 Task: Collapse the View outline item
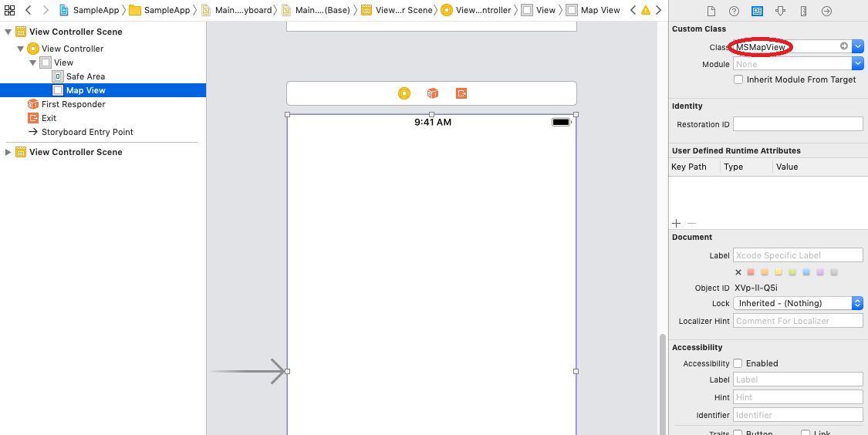point(32,62)
